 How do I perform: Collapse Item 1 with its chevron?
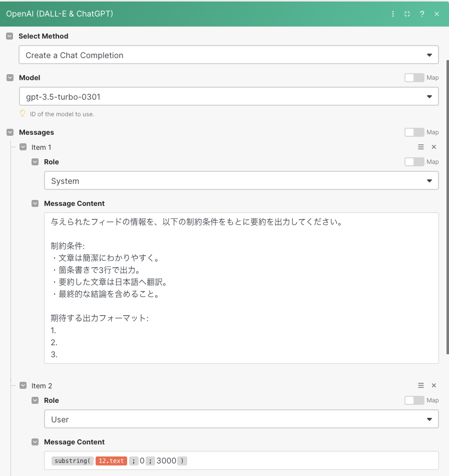tap(23, 147)
